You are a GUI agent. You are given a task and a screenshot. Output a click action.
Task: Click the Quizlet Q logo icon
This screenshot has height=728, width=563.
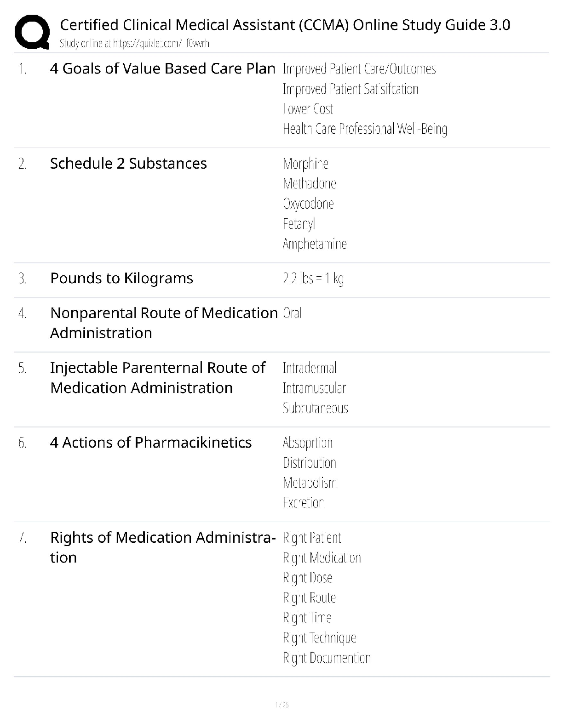pyautogui.click(x=32, y=32)
